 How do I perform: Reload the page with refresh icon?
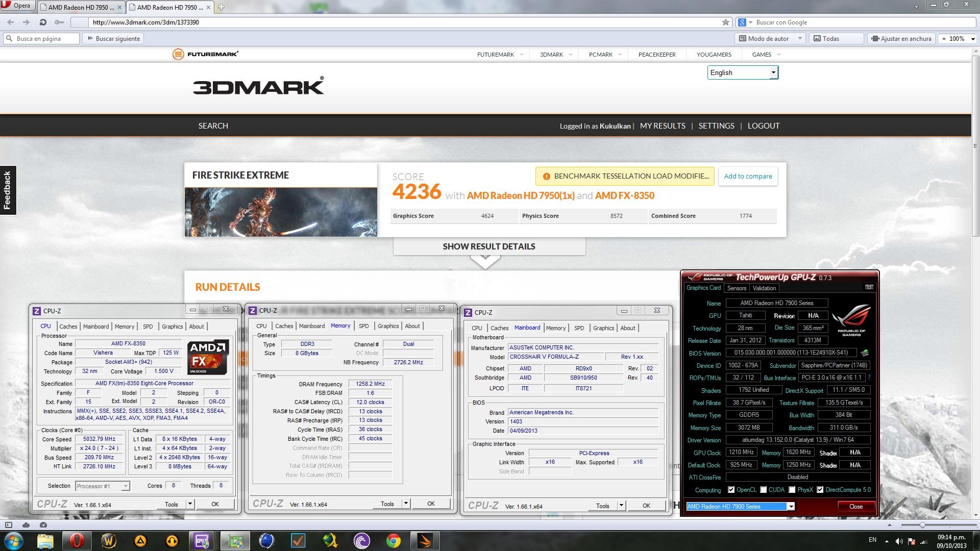[43, 22]
